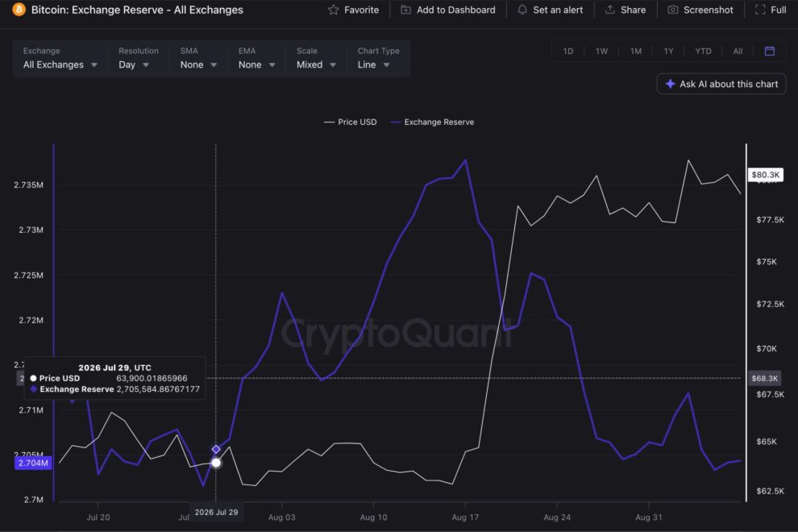Click the 2.72M left axis label
This screenshot has height=532, width=798.
tap(31, 320)
